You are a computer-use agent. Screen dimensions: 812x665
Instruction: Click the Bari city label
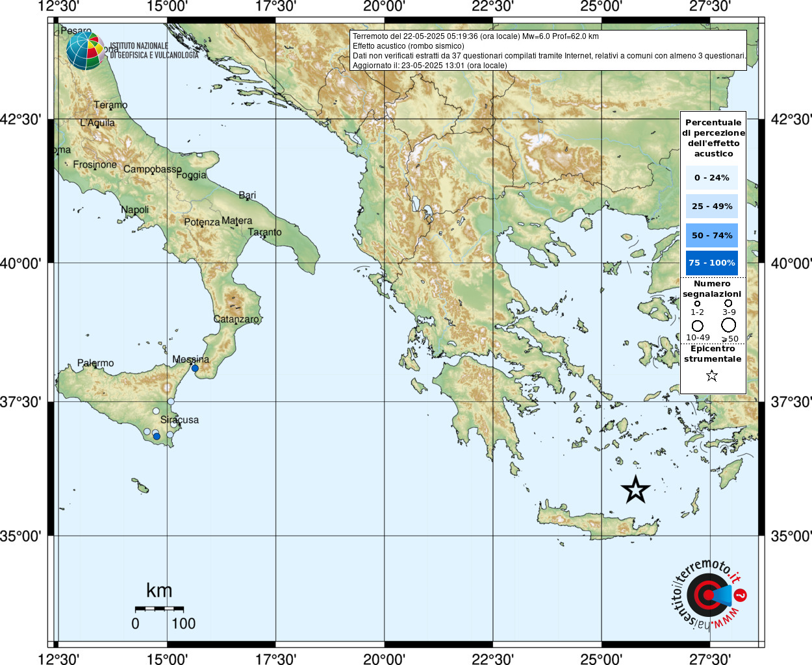click(247, 195)
